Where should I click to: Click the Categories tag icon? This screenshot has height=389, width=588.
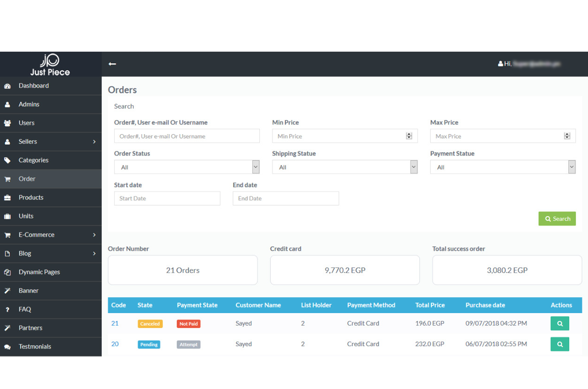(x=7, y=160)
